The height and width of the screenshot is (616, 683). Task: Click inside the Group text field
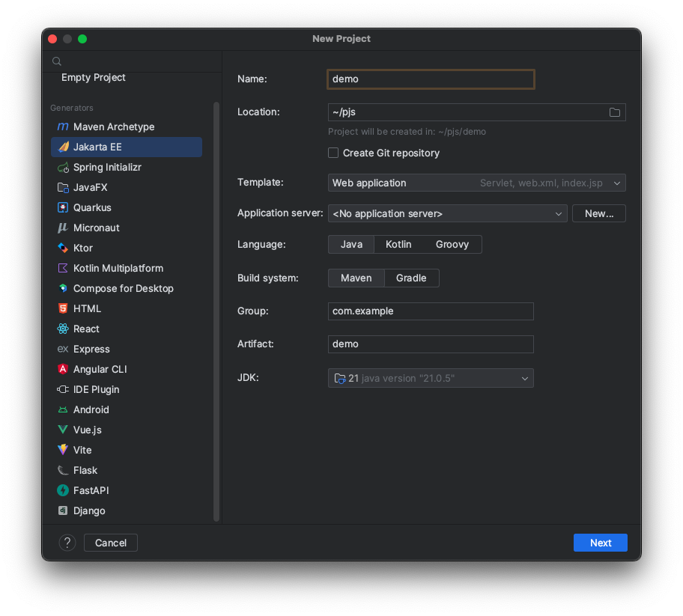click(431, 311)
